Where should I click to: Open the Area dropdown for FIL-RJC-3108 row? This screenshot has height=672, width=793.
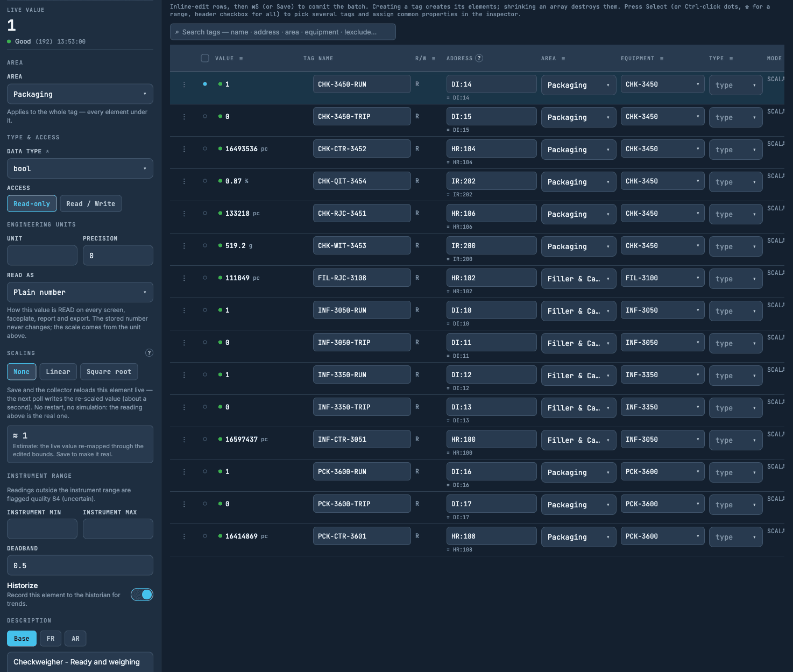(579, 279)
